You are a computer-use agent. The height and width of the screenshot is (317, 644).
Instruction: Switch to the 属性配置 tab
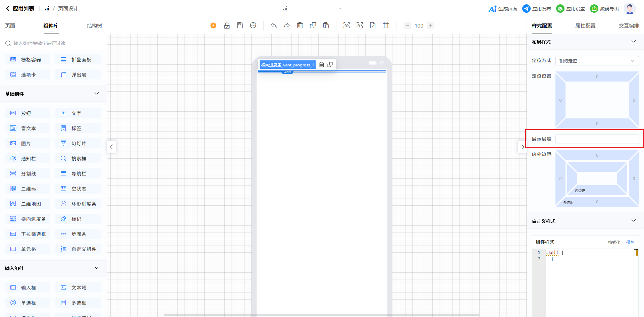click(x=585, y=26)
